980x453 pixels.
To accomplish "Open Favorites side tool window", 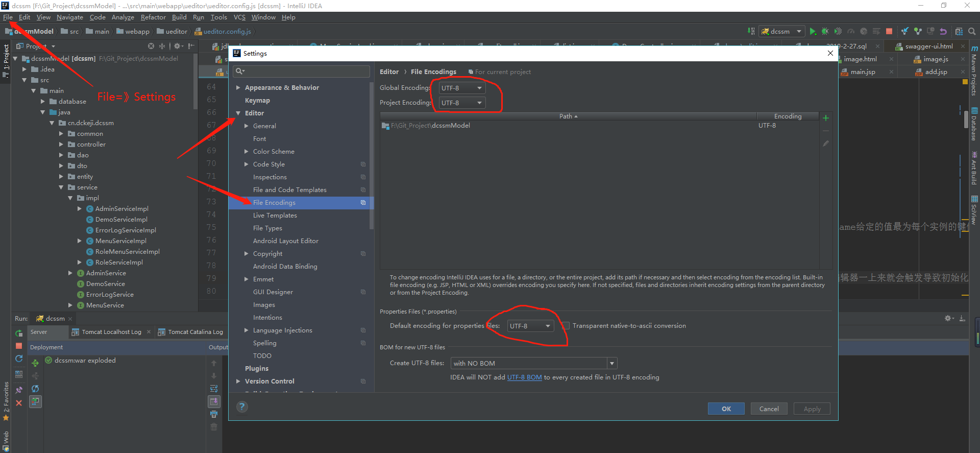I will point(6,402).
